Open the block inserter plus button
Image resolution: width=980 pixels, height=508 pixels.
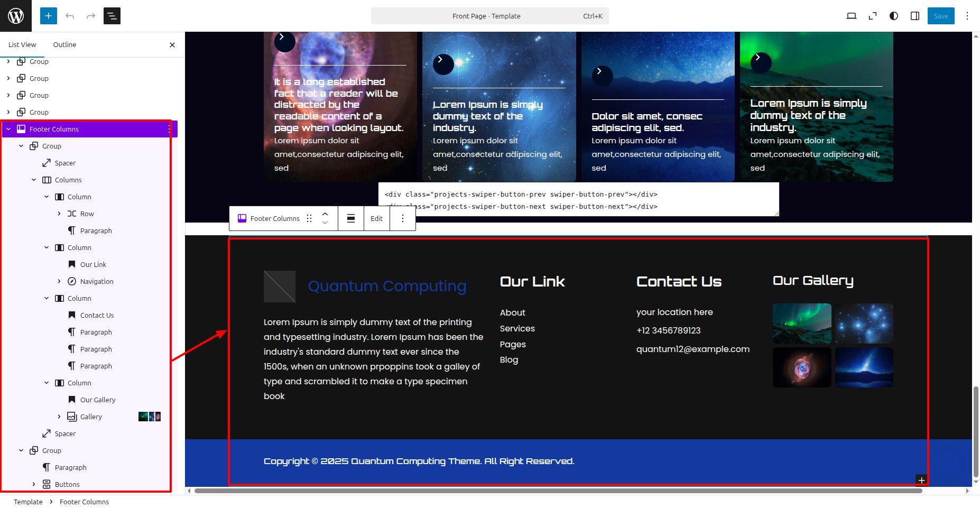click(x=48, y=16)
